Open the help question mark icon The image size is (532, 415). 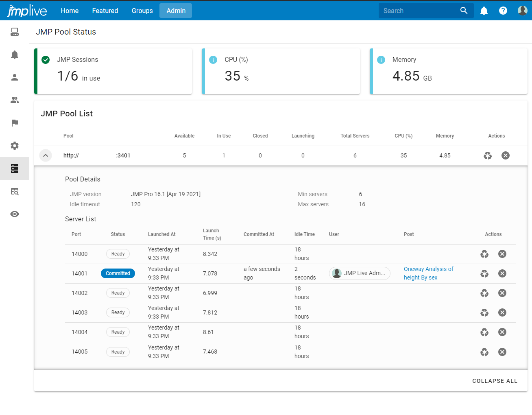pos(503,11)
